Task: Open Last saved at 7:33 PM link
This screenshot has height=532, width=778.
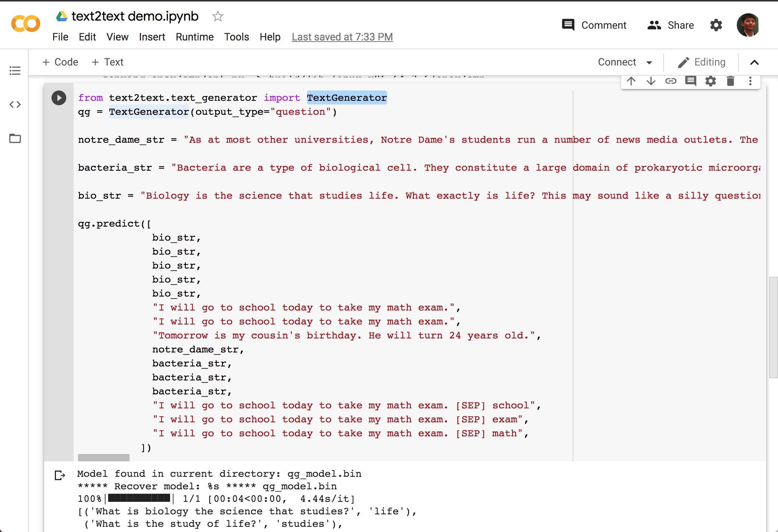Action: pos(342,37)
